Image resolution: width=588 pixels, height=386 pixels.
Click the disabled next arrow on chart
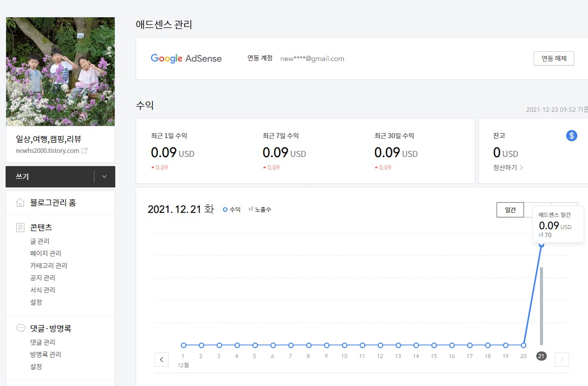coord(562,360)
